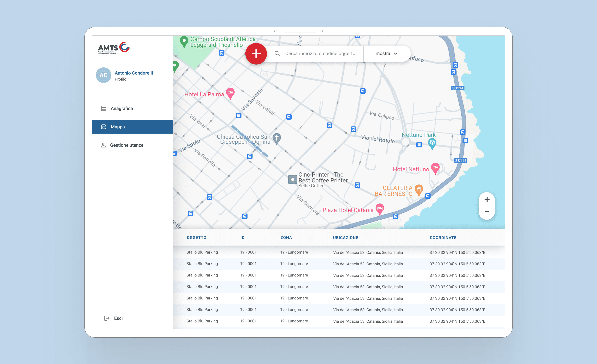Select first row 'Stallo Blu Parking'

tap(202, 252)
